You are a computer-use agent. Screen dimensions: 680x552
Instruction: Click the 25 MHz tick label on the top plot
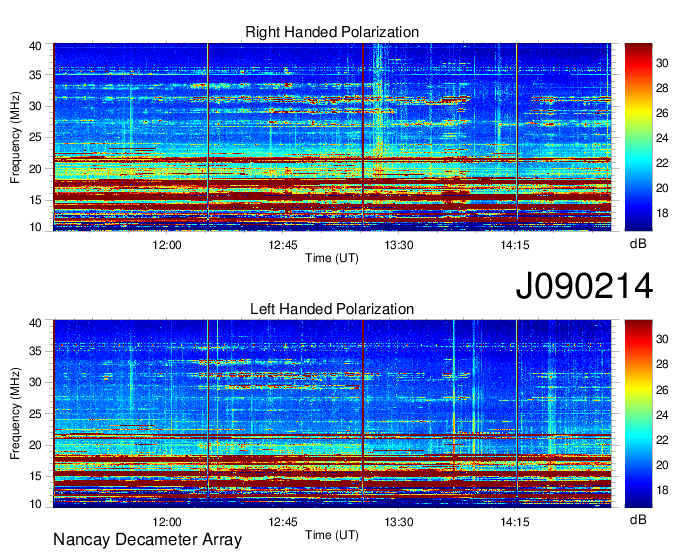tap(35, 137)
